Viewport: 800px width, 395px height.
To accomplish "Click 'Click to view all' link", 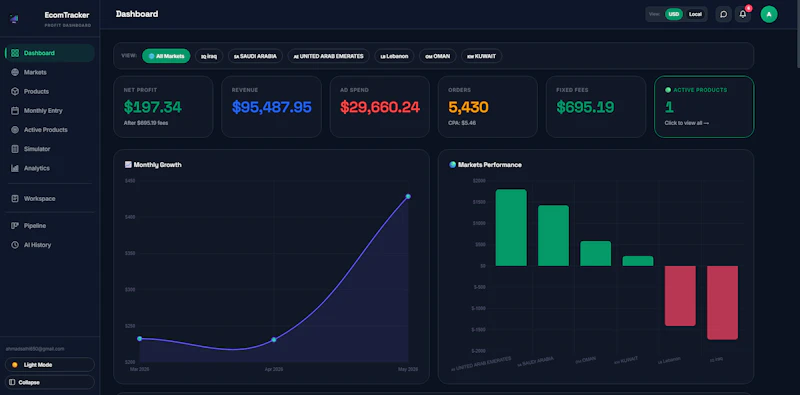I will coord(686,123).
